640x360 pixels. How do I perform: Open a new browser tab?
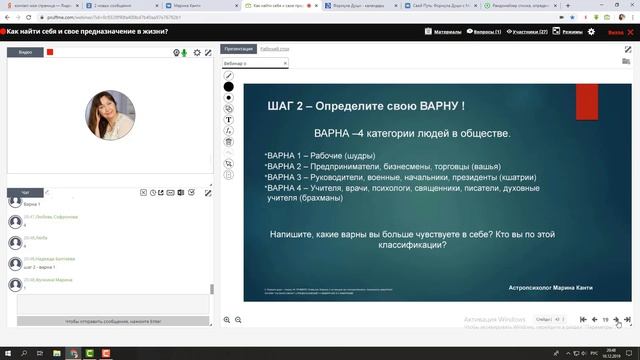coord(568,6)
